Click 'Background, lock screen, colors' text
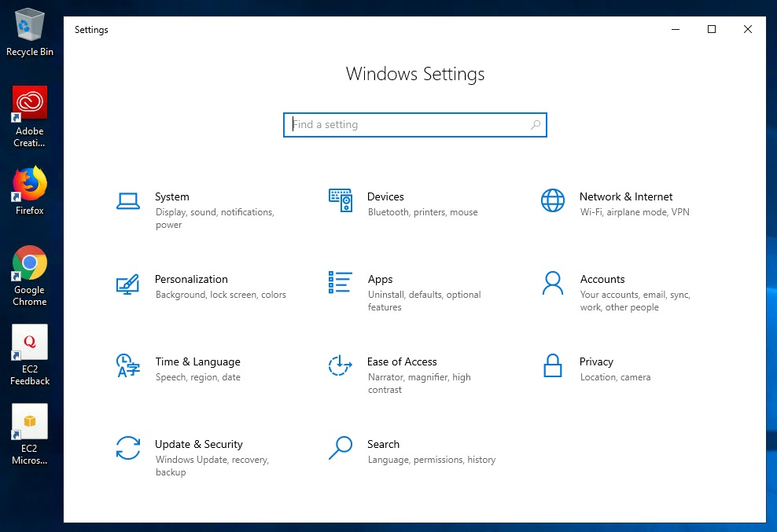 220,295
